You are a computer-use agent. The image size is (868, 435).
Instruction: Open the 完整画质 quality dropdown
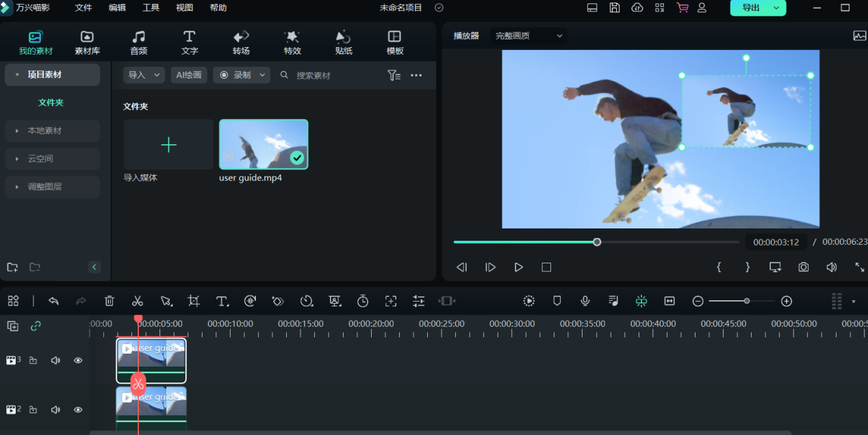click(528, 36)
